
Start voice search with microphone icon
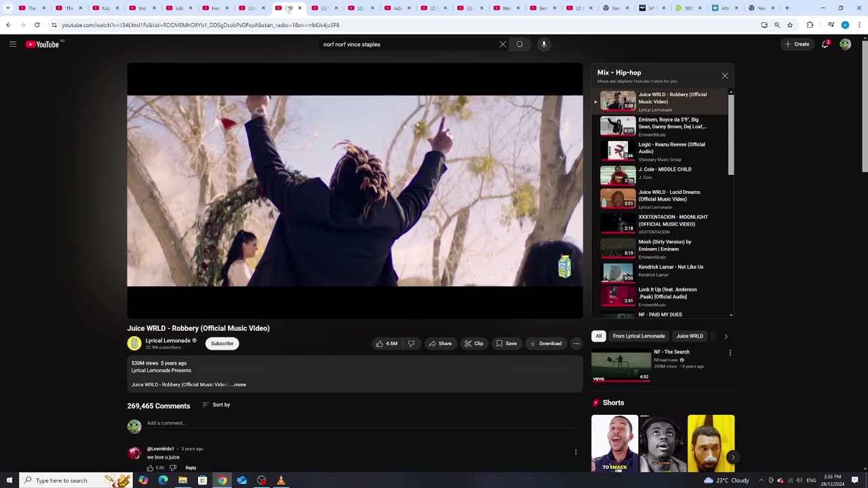click(x=543, y=44)
